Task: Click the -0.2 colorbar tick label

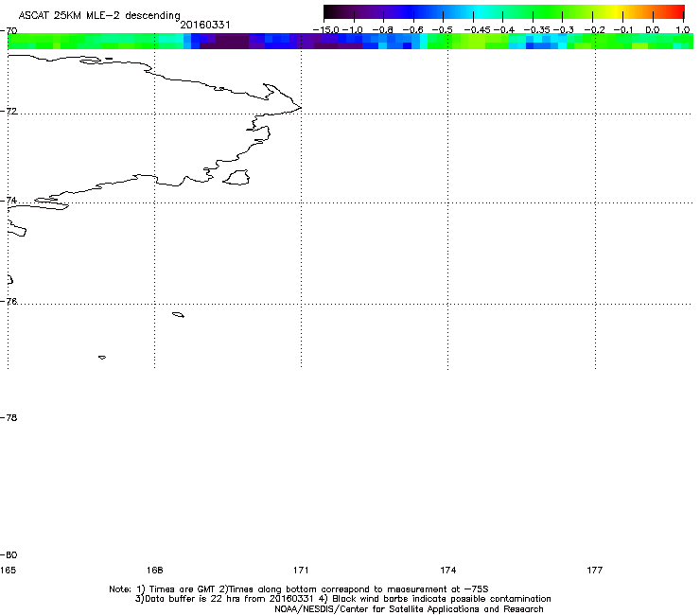Action: click(595, 30)
